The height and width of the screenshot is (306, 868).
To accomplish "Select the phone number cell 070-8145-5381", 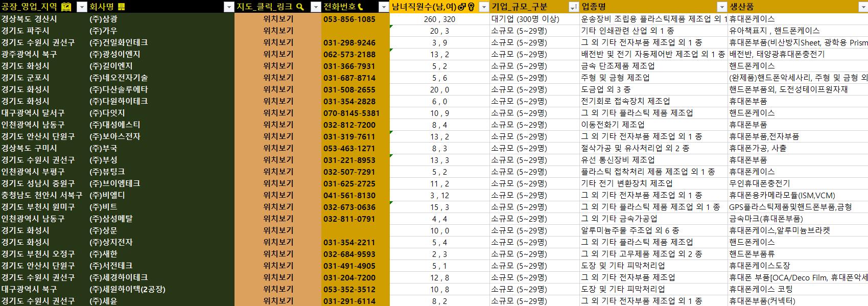I will (351, 113).
